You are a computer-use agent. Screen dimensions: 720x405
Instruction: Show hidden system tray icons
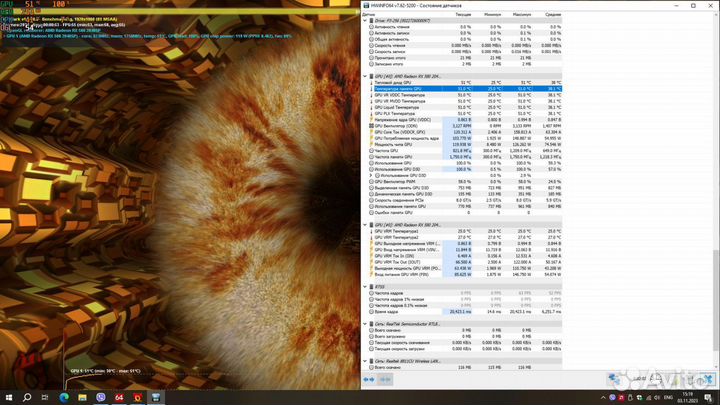tap(603, 398)
